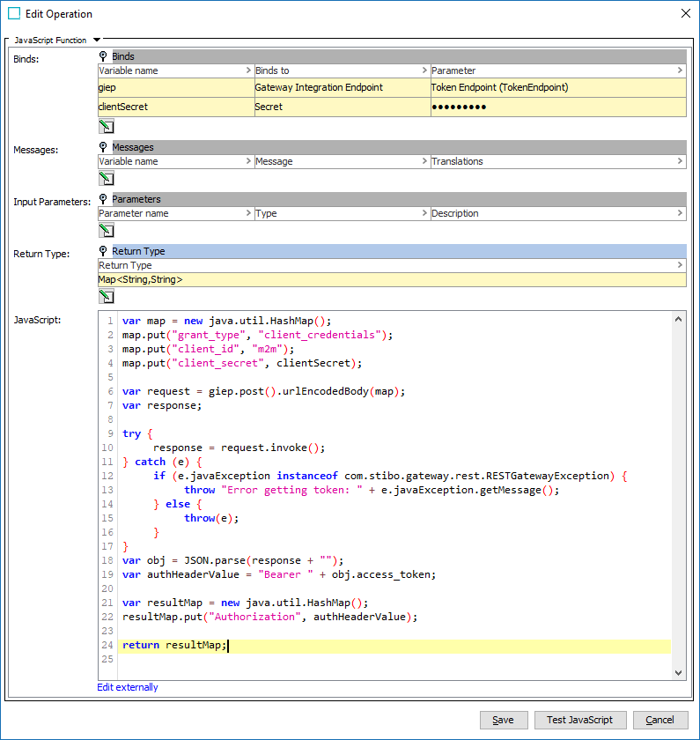Expand the Return Type column header arrow

[x=680, y=265]
